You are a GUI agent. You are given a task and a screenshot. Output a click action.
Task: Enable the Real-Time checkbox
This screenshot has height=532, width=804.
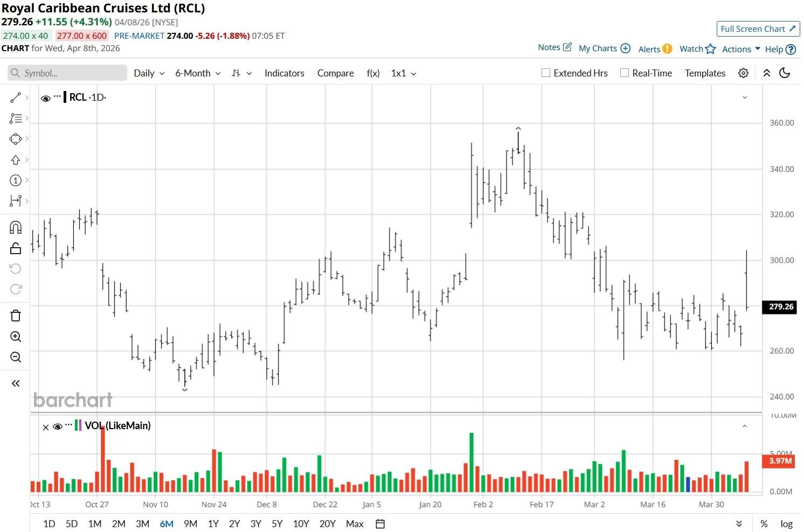pos(625,73)
